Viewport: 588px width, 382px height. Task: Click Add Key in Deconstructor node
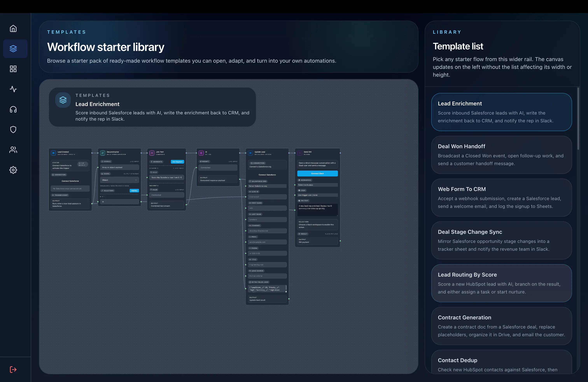134,190
